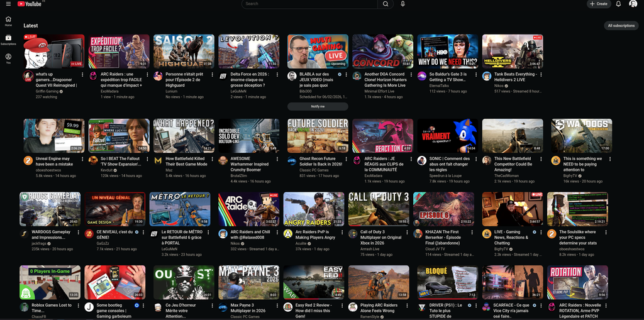The image size is (644, 320).
Task: Click the BrutalZlim channel name
Action: point(238,175)
